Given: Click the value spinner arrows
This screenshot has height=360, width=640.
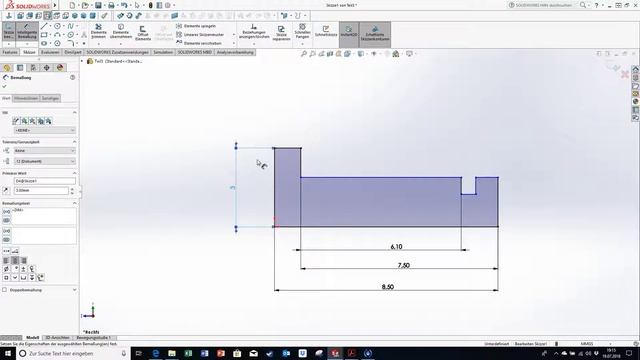Looking at the screenshot, I should tap(72, 191).
